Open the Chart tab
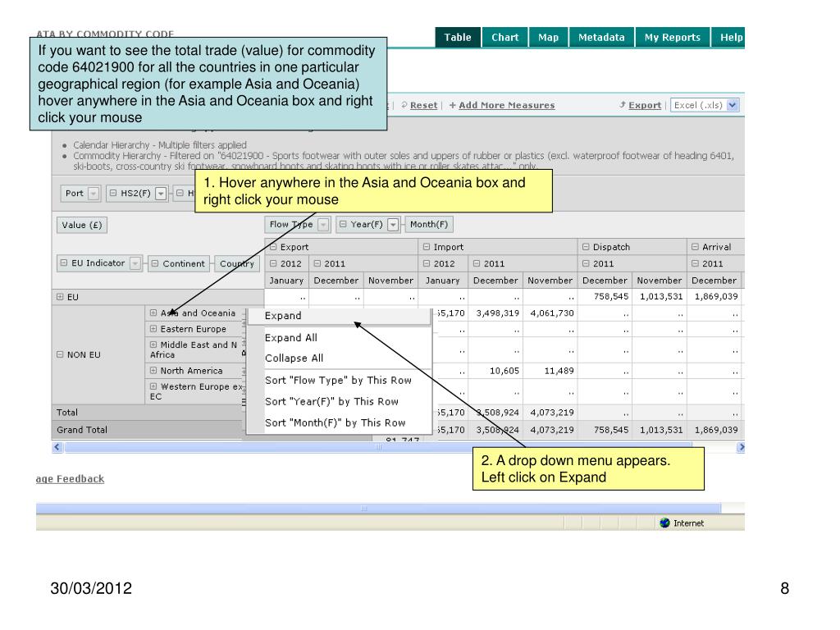This screenshot has height=630, width=840. (x=504, y=38)
